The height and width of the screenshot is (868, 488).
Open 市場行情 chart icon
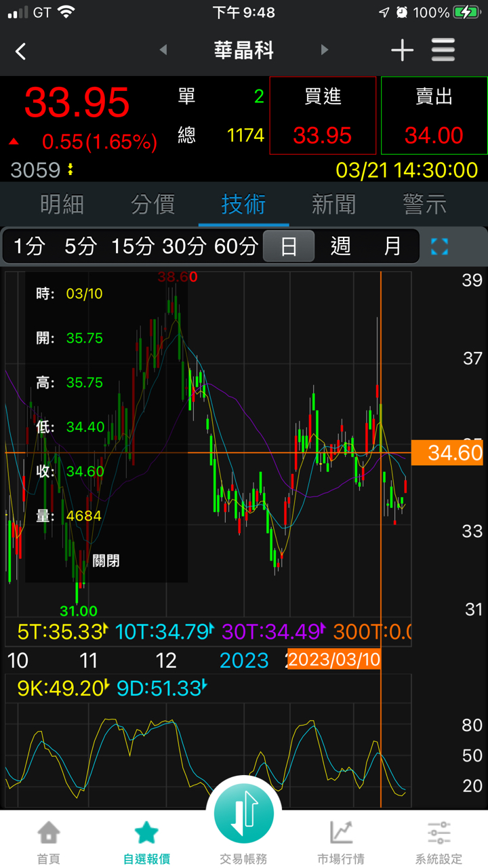(x=341, y=832)
